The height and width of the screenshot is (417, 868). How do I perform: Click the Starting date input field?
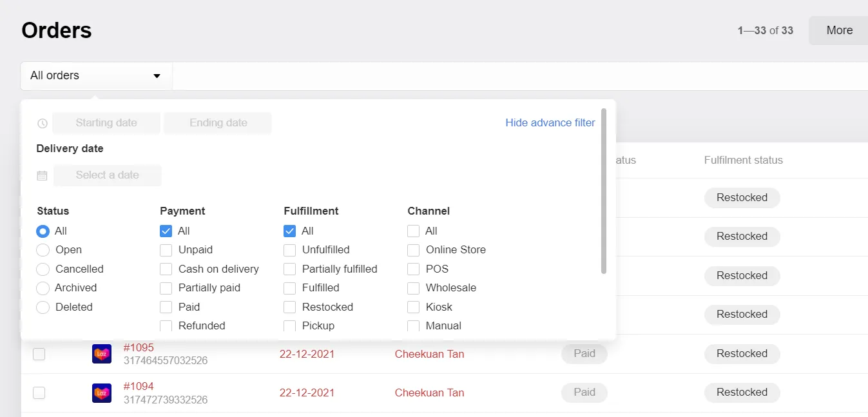pos(106,122)
